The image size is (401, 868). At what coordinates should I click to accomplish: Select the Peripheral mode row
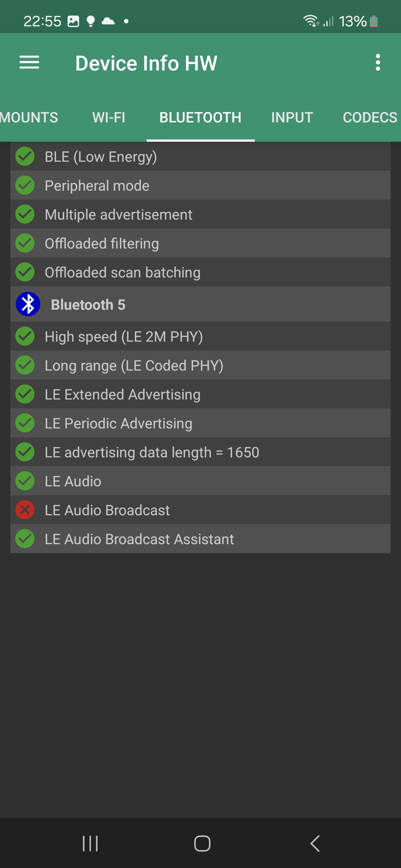click(x=200, y=185)
